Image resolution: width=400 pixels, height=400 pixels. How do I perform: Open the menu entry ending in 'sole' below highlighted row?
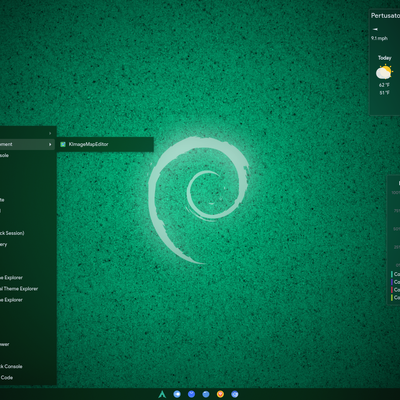pos(27,155)
